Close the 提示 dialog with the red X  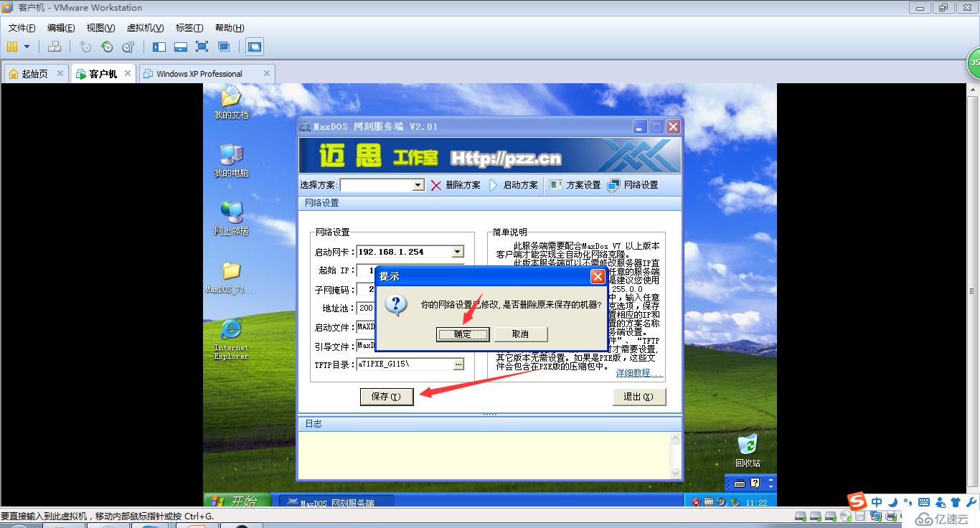coord(598,277)
